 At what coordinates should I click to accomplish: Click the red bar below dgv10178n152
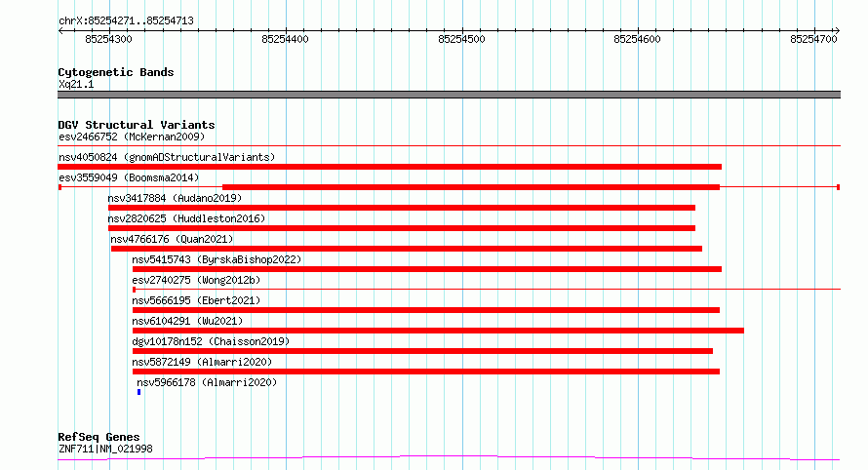[422, 351]
